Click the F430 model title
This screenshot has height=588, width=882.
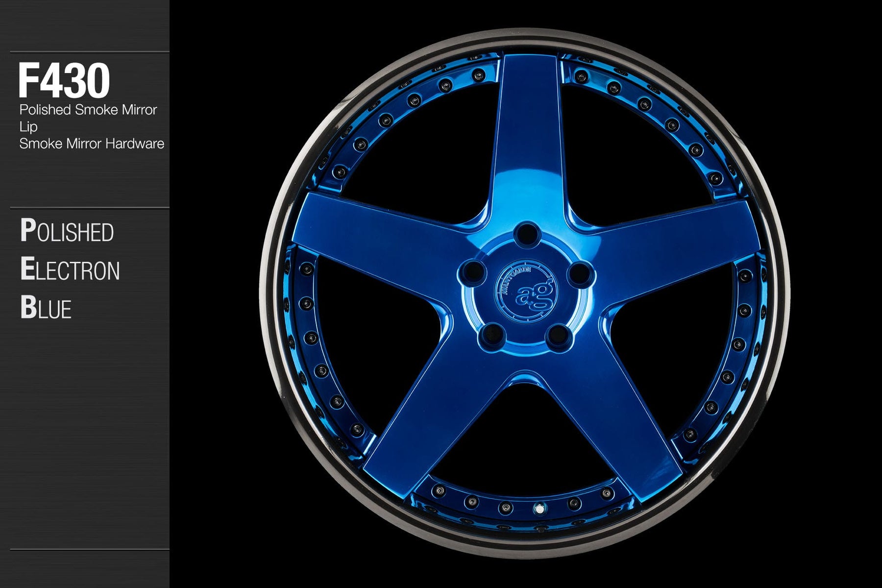click(64, 81)
